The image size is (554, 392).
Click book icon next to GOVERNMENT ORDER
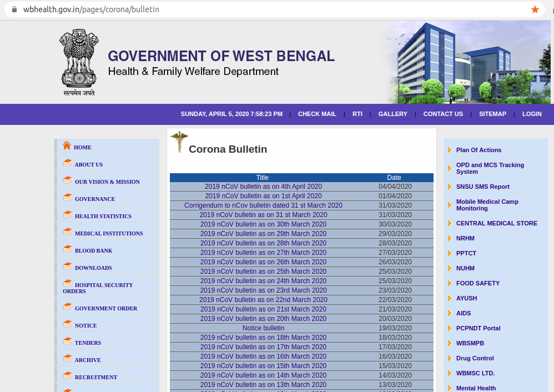[x=68, y=307]
